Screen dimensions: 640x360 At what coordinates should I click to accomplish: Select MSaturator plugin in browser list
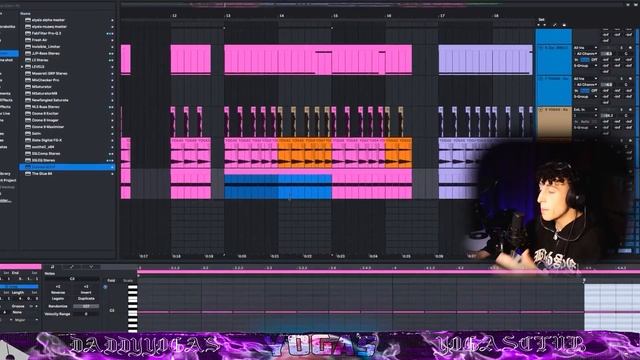[x=67, y=87]
